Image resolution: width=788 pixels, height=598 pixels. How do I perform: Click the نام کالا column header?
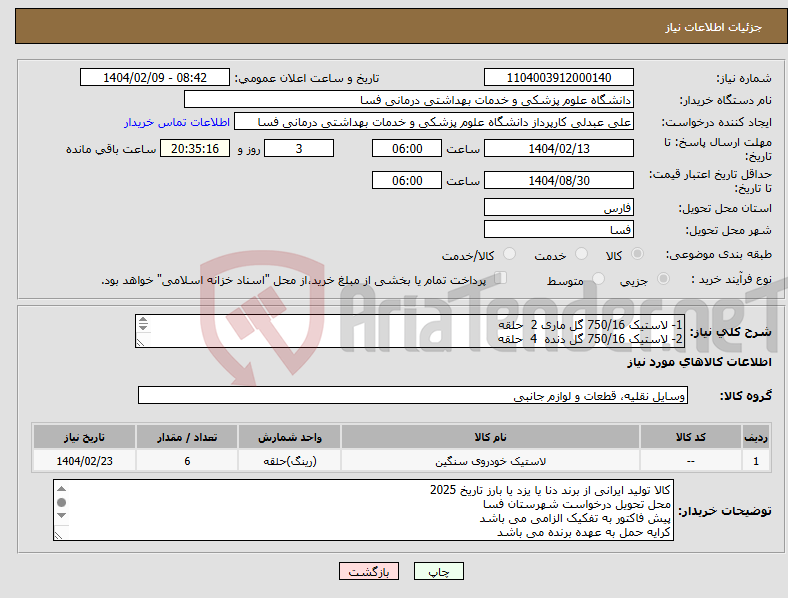coord(490,437)
